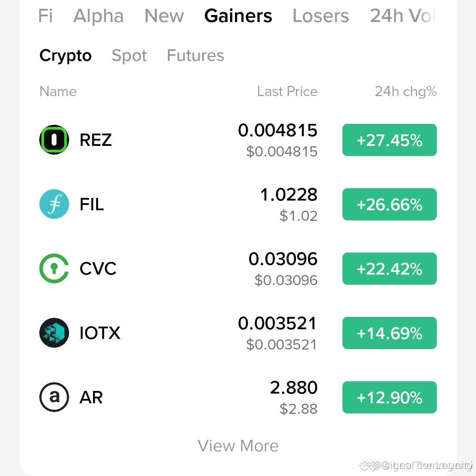Select the Crypto sub-tab
The width and height of the screenshot is (476, 476).
pos(65,56)
